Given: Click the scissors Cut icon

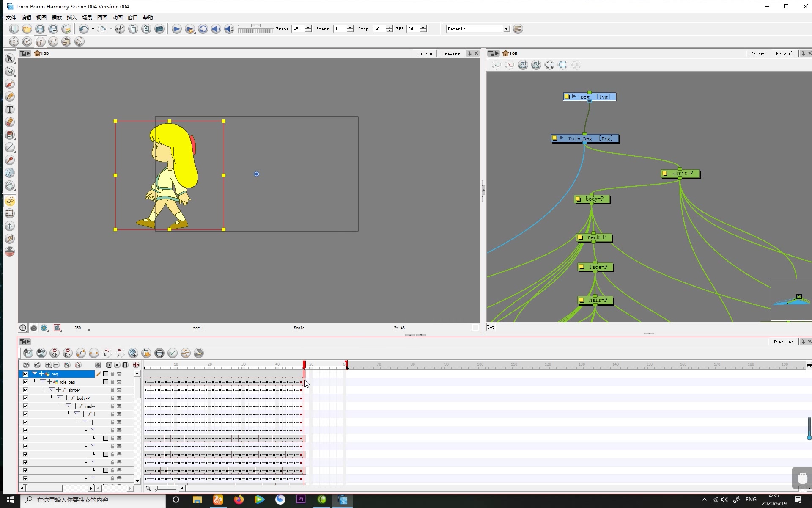Looking at the screenshot, I should tap(120, 29).
